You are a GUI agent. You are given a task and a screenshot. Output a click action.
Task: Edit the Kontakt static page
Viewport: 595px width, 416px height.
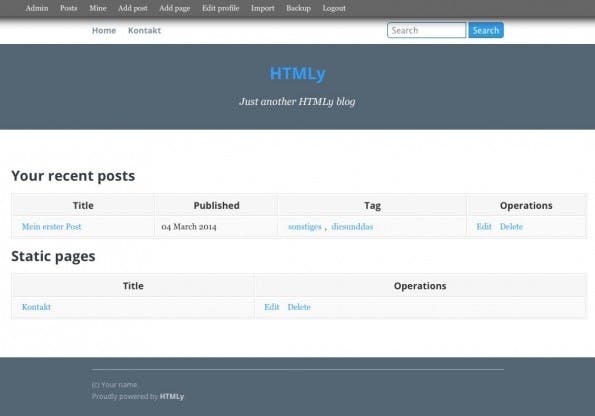pyautogui.click(x=272, y=307)
